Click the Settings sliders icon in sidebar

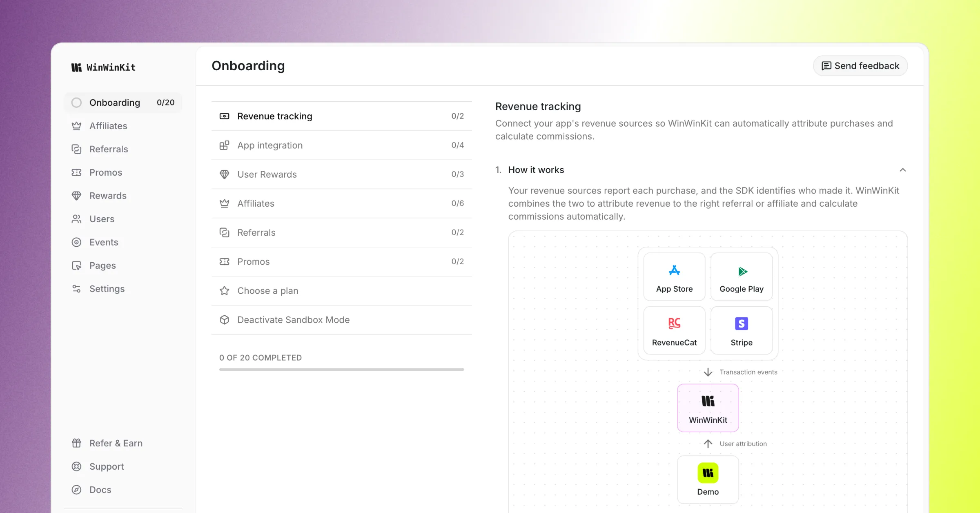[76, 289]
